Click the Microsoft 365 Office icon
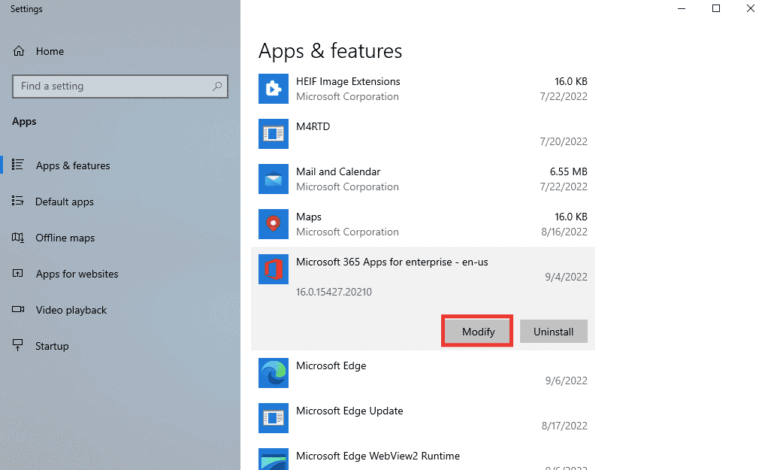The image size is (768, 470). 273,270
